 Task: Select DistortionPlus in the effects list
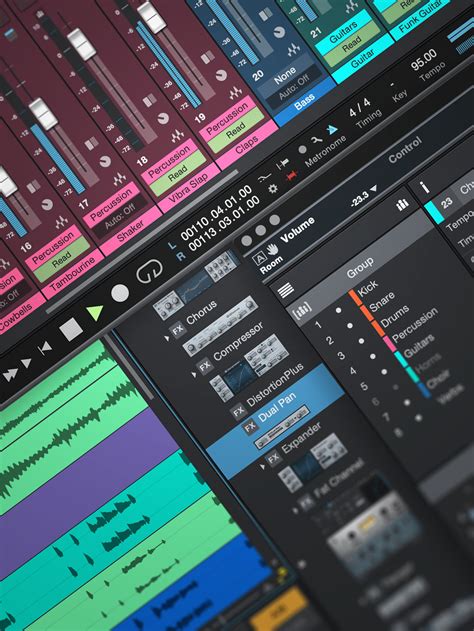[275, 386]
